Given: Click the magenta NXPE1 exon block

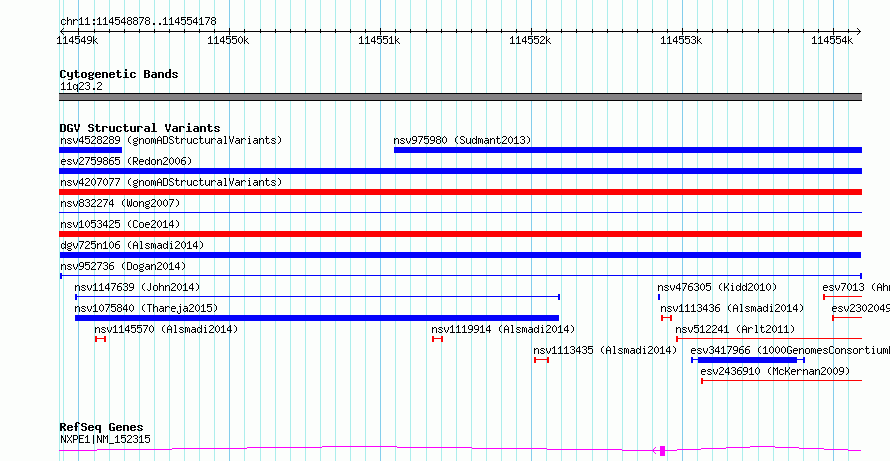Looking at the screenshot, I should pos(662,451).
